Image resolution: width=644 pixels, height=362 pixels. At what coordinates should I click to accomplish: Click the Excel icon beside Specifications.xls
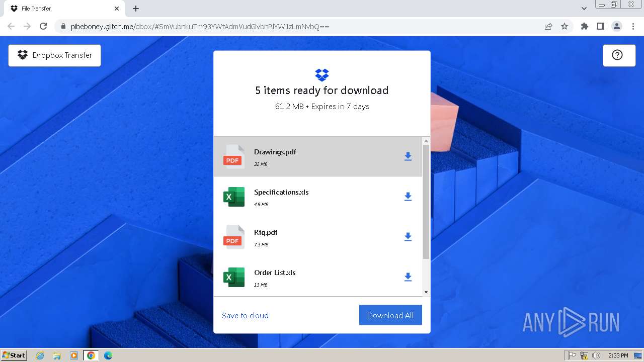(x=233, y=197)
